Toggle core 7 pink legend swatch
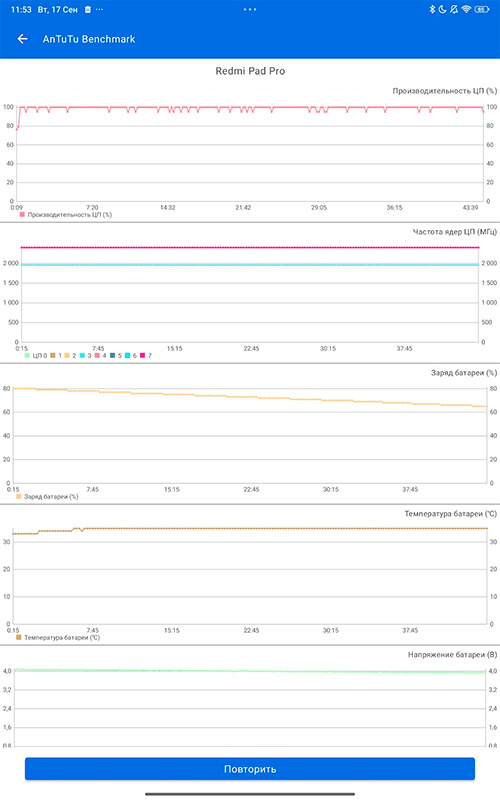Viewport: 500px width, 800px height. tap(142, 355)
